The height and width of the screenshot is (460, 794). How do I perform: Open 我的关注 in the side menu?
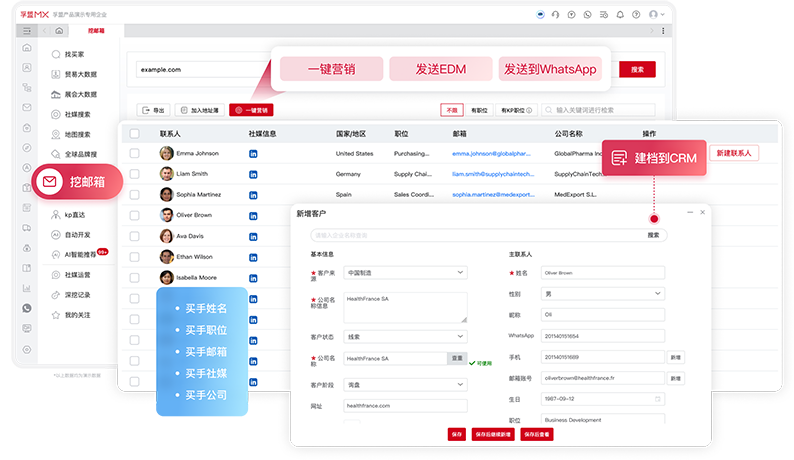click(71, 315)
